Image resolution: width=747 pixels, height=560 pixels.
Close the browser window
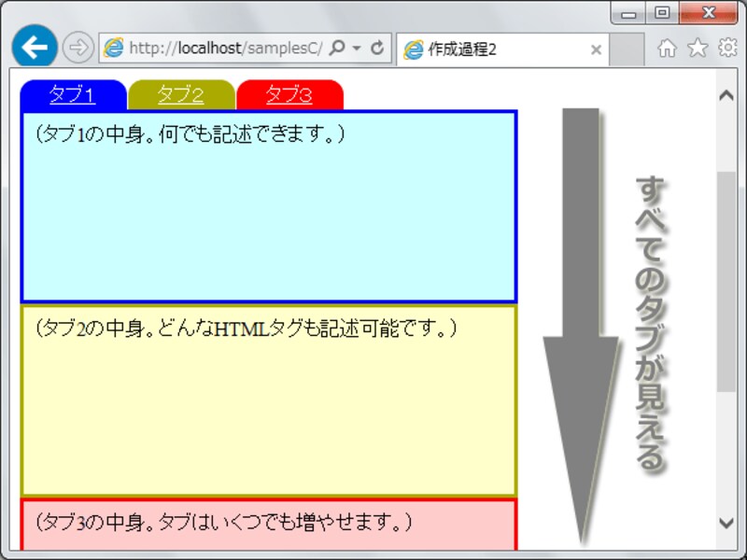pos(709,13)
